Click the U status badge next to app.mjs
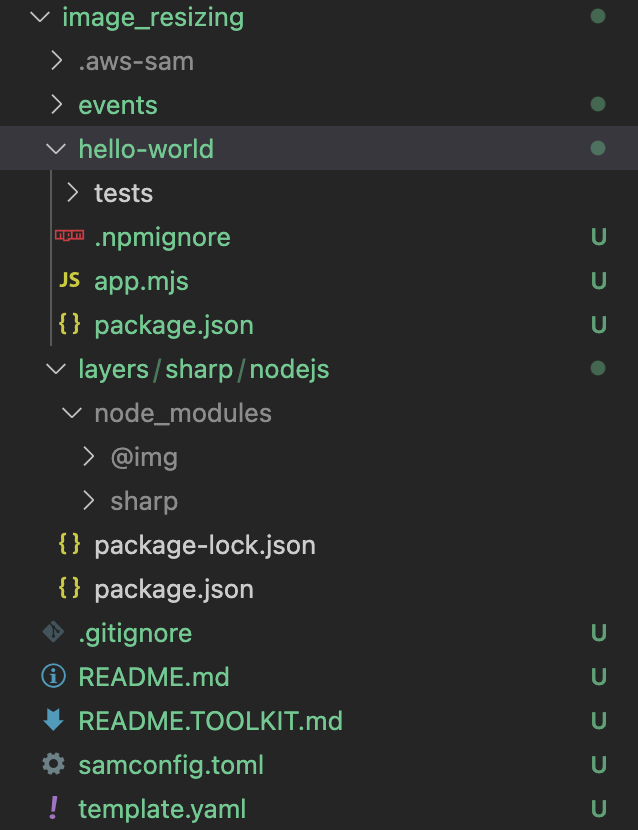 (x=597, y=281)
